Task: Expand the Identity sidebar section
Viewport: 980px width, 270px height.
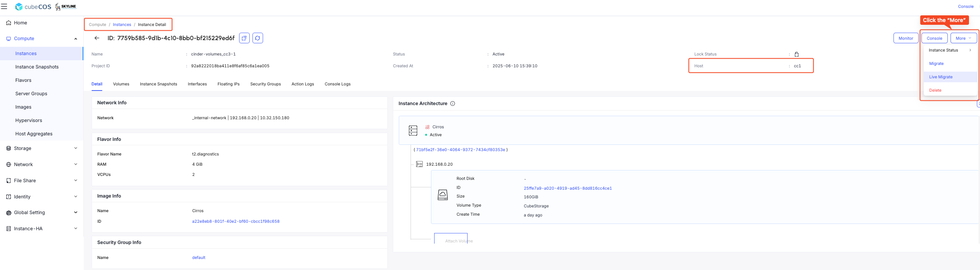Action: point(76,197)
